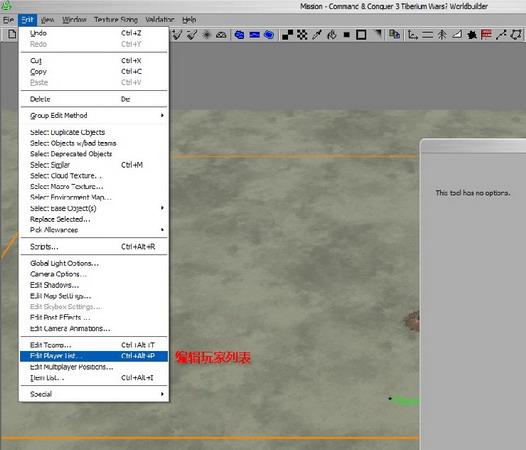The height and width of the screenshot is (450, 526).
Task: Select the mound terrain toolbar tool
Action: (x=221, y=35)
